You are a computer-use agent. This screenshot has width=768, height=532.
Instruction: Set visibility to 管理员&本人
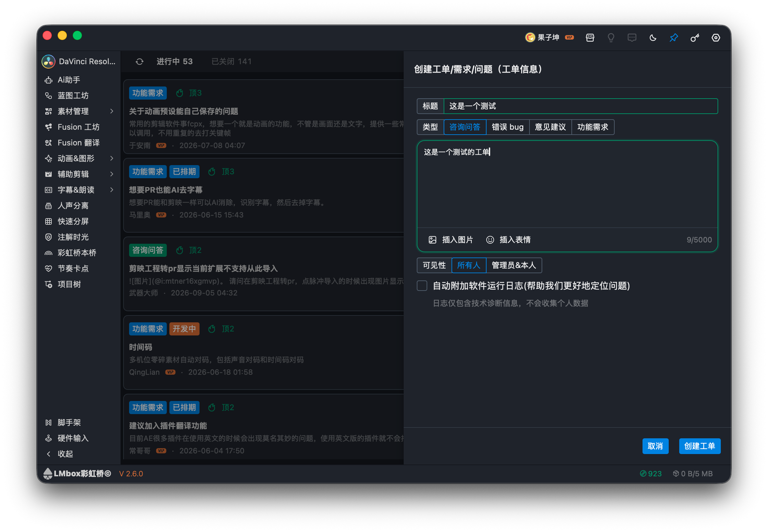(x=514, y=265)
